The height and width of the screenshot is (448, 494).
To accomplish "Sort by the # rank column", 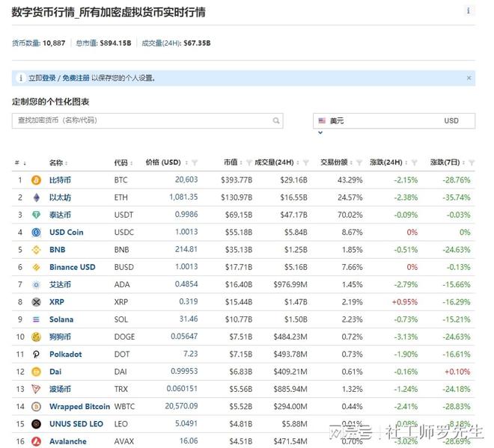I will pos(20,163).
